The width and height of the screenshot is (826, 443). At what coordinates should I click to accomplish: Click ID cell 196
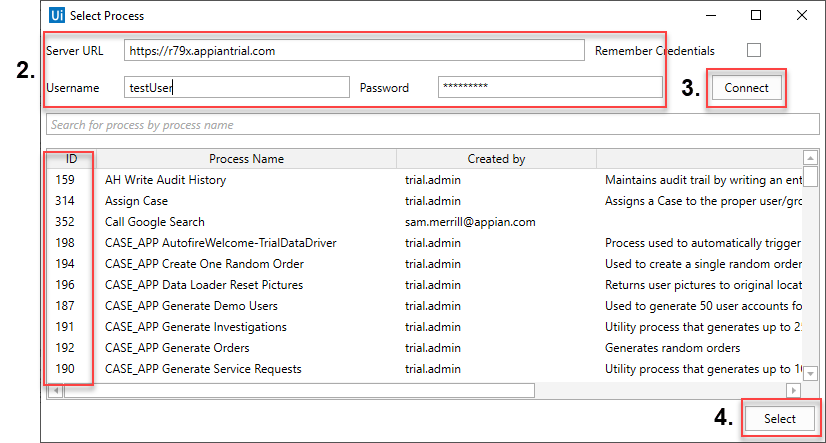click(x=65, y=285)
